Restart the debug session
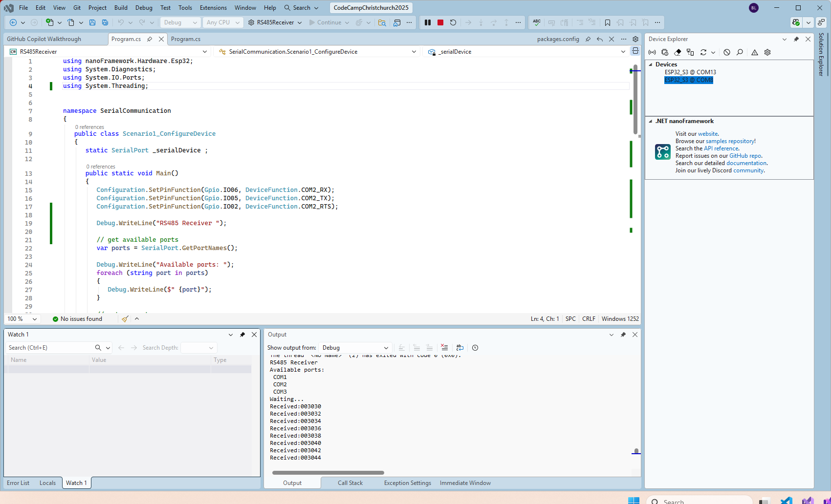Image resolution: width=831 pixels, height=504 pixels. coord(453,22)
